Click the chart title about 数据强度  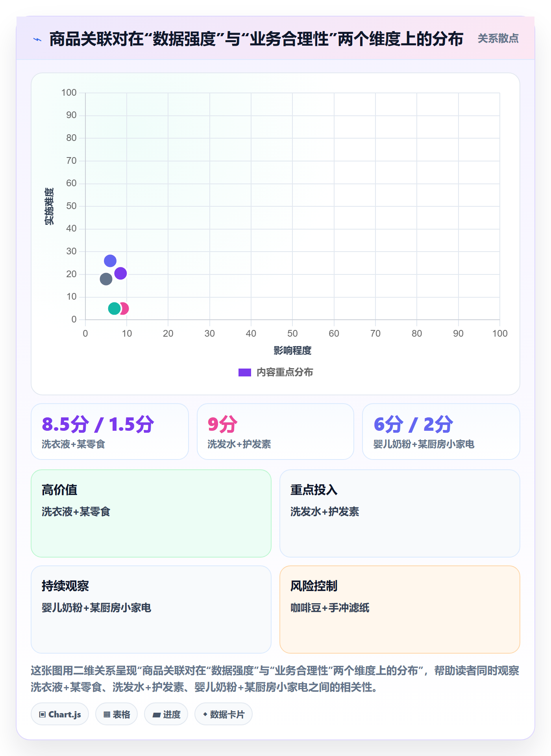tap(256, 39)
